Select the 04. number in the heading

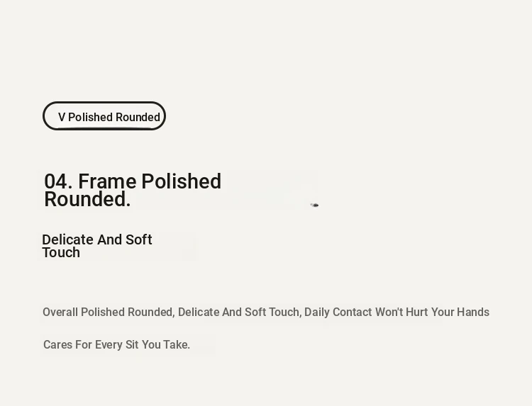click(58, 181)
